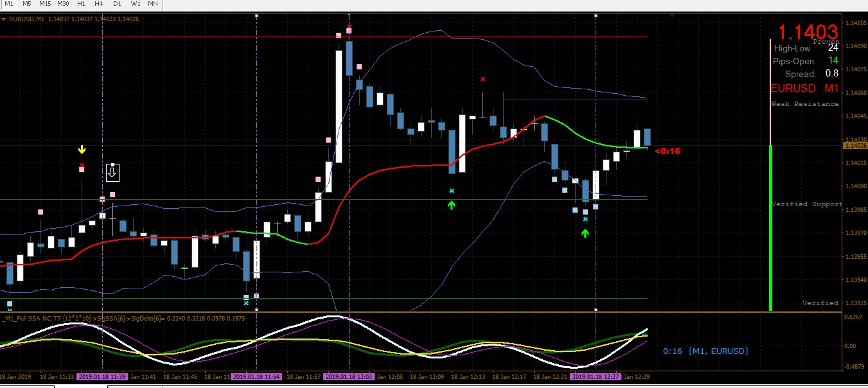Click the red <0:16 candle countdown
Image resolution: width=868 pixels, height=388 pixels.
click(668, 152)
